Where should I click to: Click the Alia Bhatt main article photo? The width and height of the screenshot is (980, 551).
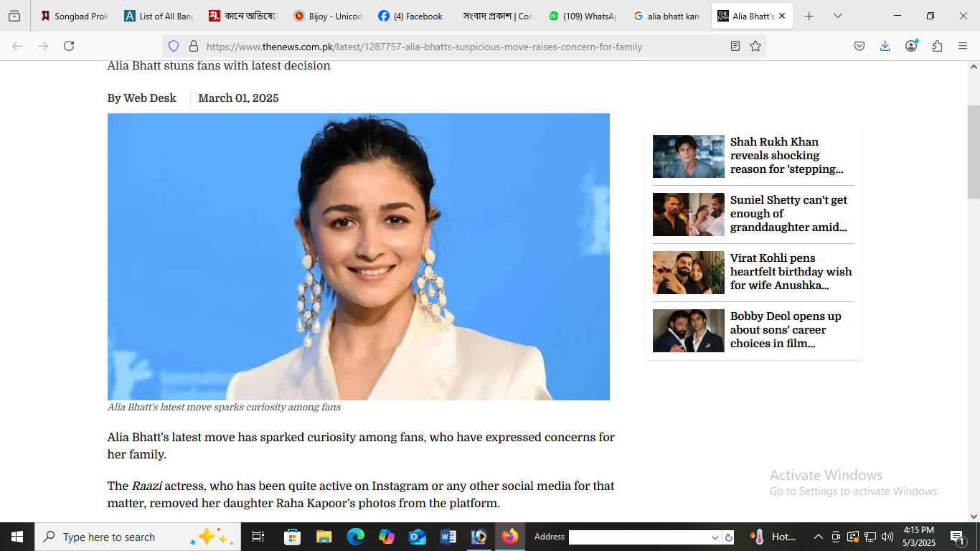[359, 257]
